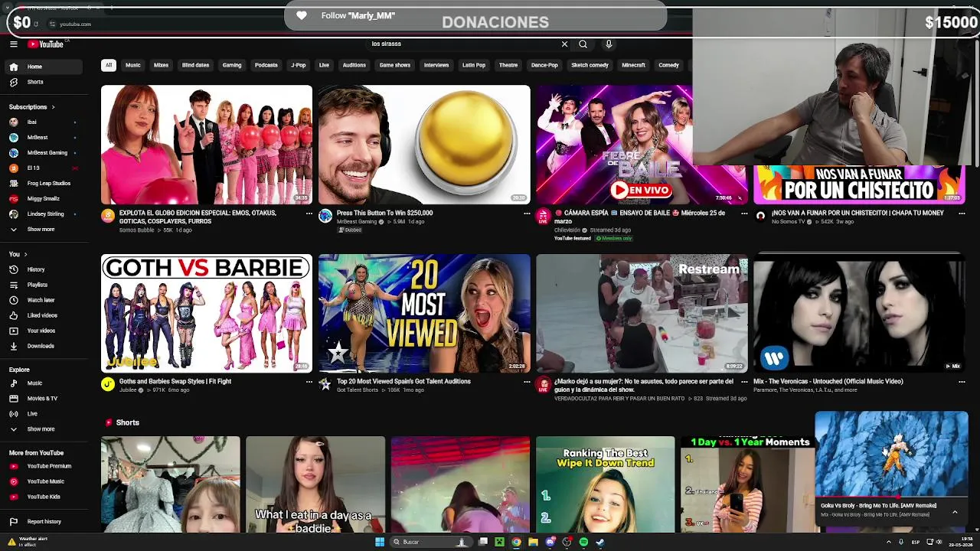Open Spotify from the taskbar

(583, 542)
